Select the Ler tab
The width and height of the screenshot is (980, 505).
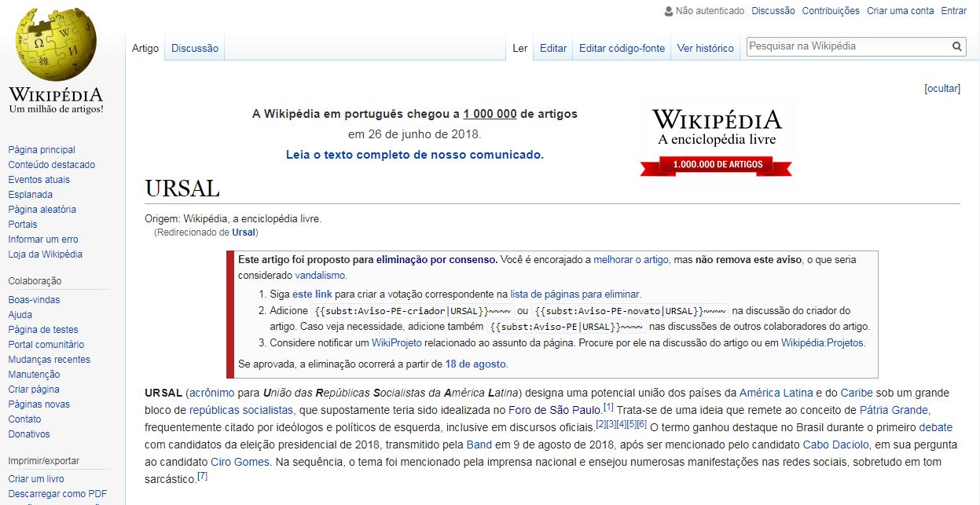[x=520, y=48]
